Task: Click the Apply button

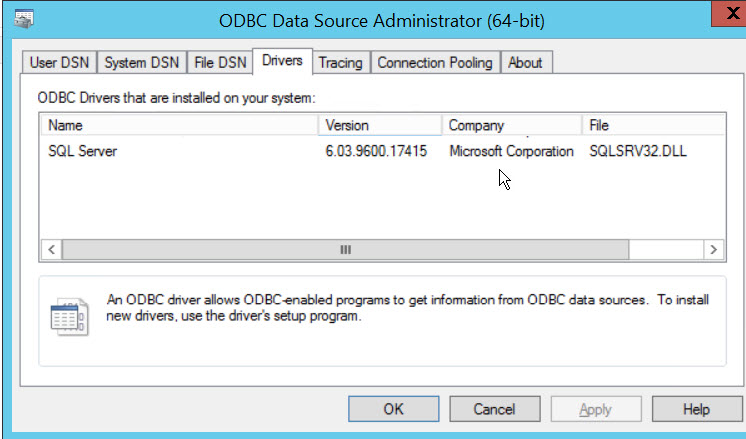Action: [x=596, y=409]
